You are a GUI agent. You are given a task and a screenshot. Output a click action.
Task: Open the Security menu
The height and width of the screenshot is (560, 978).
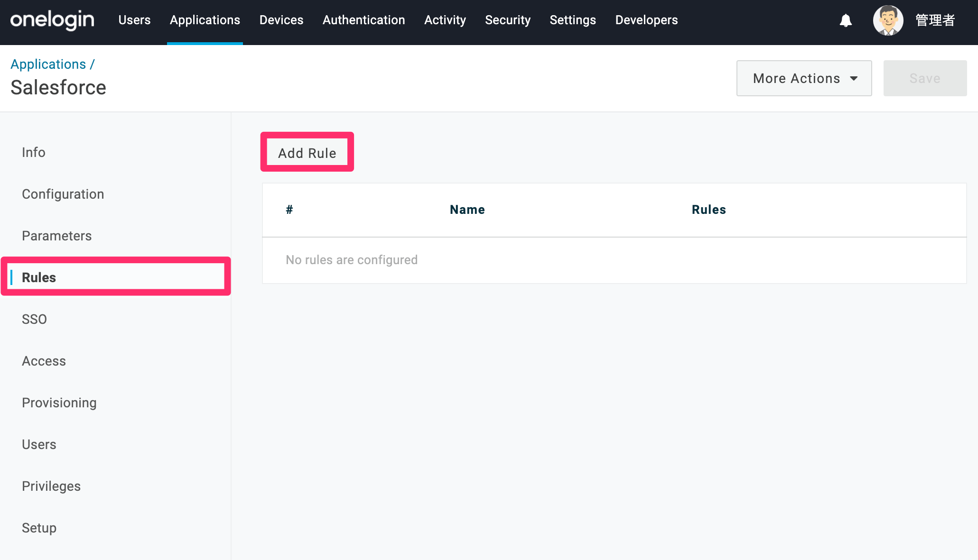[x=508, y=20]
